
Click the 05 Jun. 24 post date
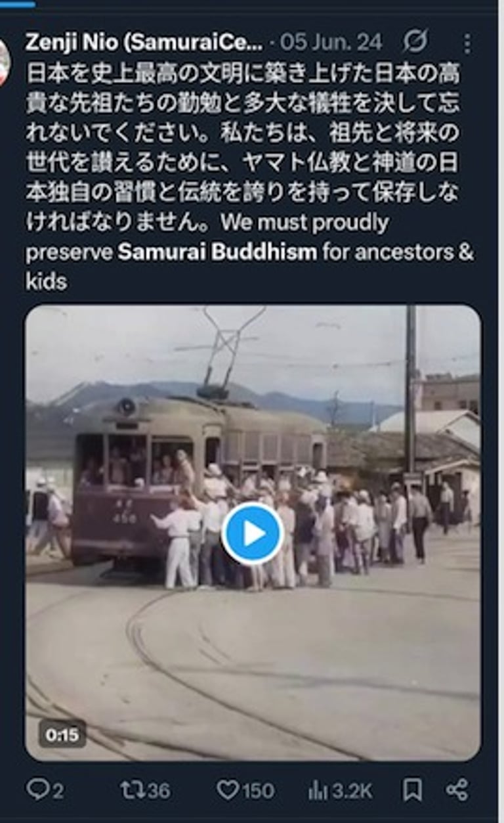[x=331, y=43]
